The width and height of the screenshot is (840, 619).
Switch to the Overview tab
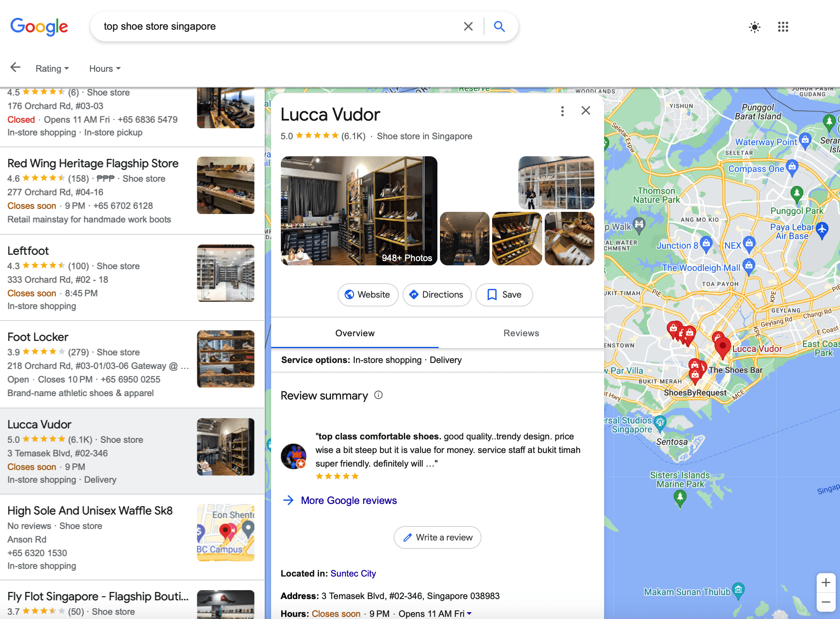point(355,333)
